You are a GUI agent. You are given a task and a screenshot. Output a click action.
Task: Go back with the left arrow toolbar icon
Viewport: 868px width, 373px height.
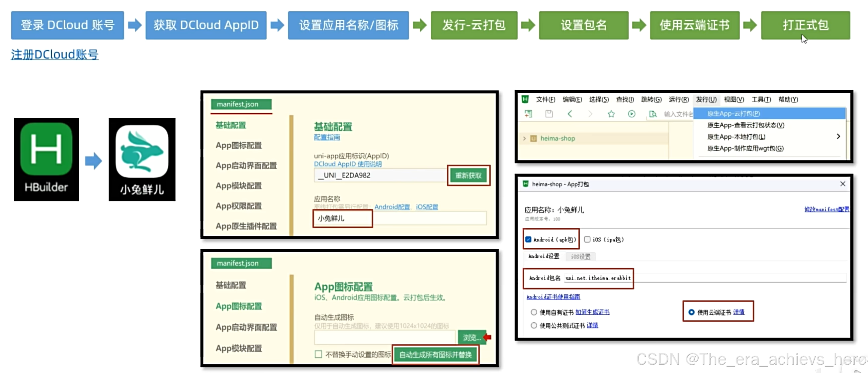[x=570, y=114]
